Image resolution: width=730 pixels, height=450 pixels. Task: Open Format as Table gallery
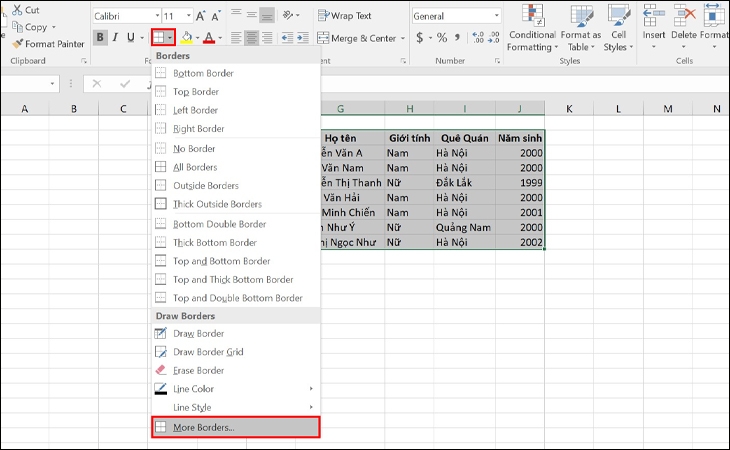[x=581, y=28]
